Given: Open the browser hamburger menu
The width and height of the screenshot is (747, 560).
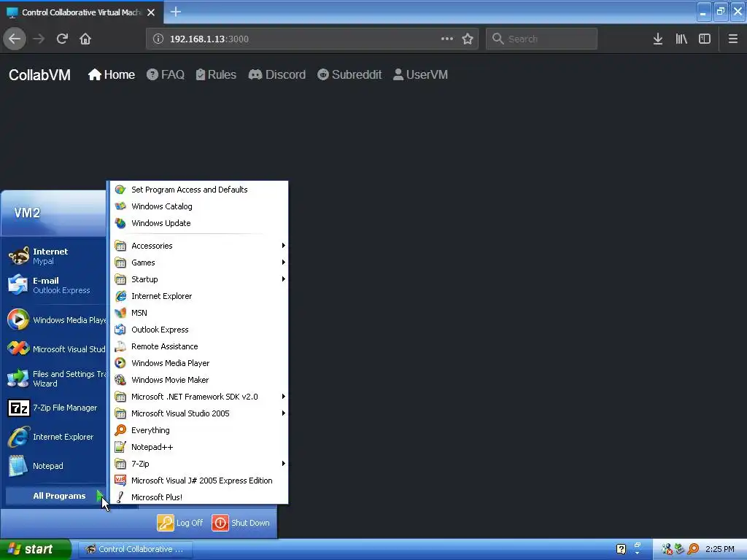Looking at the screenshot, I should (x=732, y=39).
